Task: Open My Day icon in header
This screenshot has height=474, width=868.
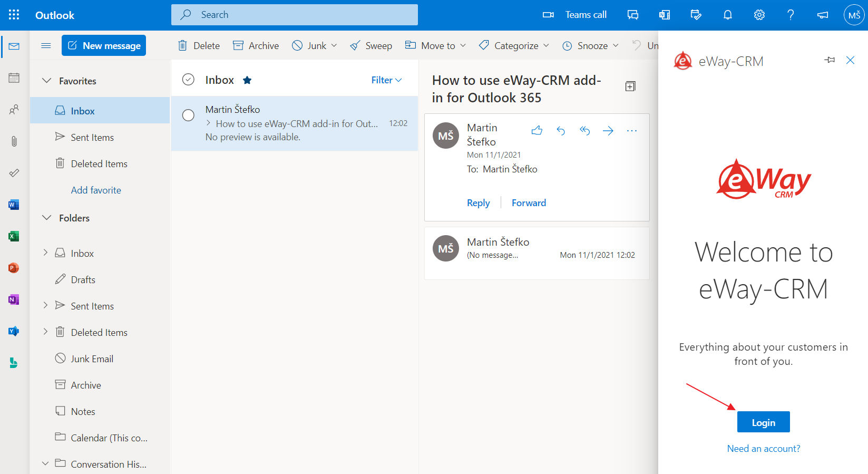Action: point(696,15)
